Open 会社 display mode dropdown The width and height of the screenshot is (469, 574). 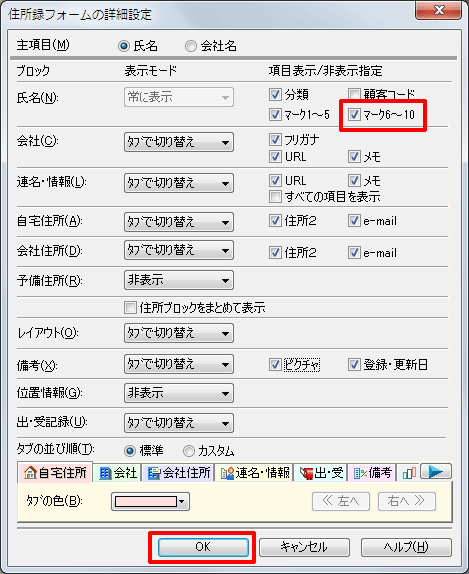coord(179,142)
